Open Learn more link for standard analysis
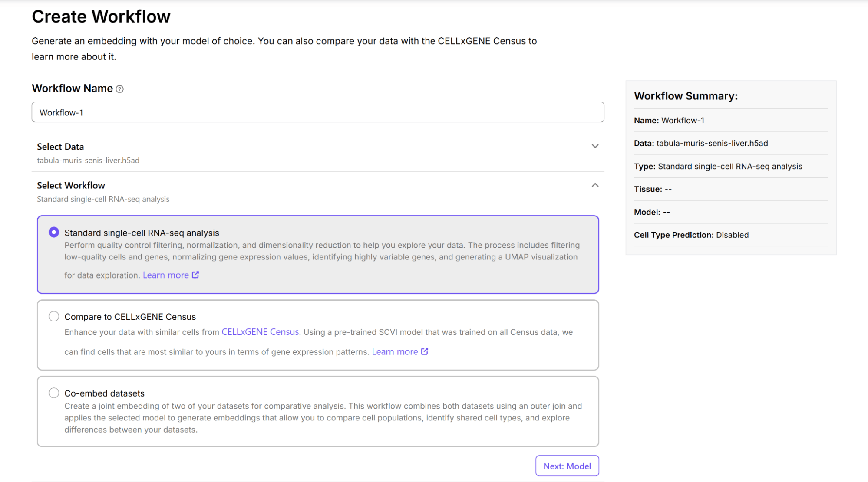 pos(165,275)
